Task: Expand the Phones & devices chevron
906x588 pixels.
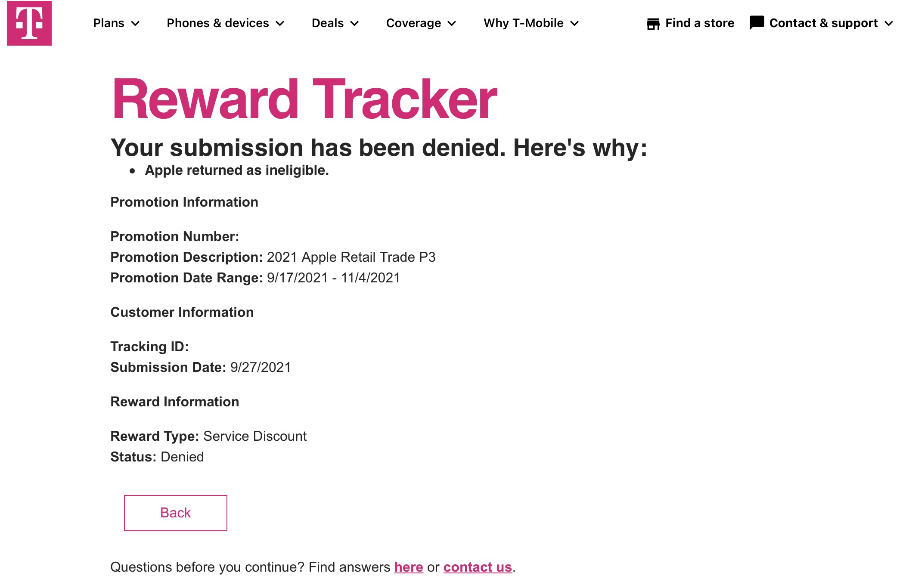Action: 280,24
